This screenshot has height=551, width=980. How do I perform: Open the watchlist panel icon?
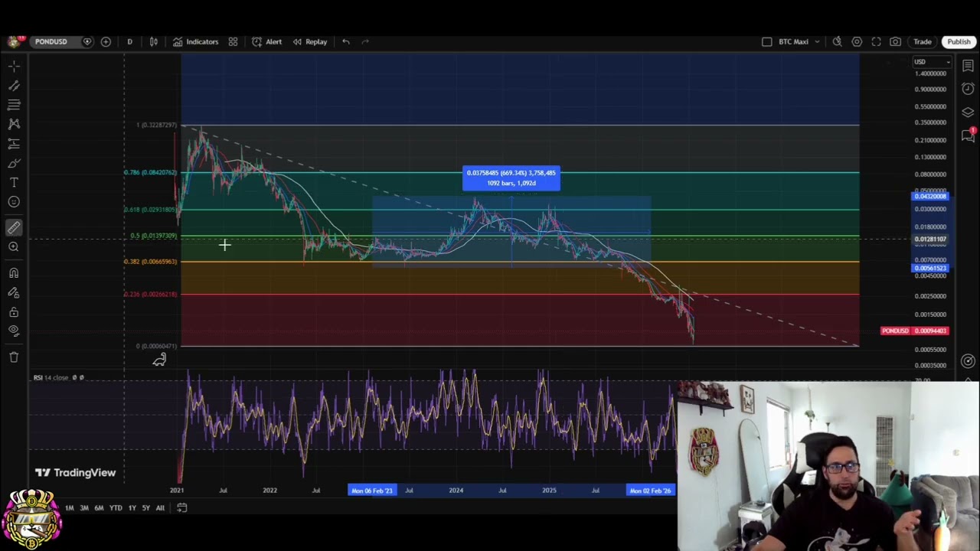pos(968,66)
